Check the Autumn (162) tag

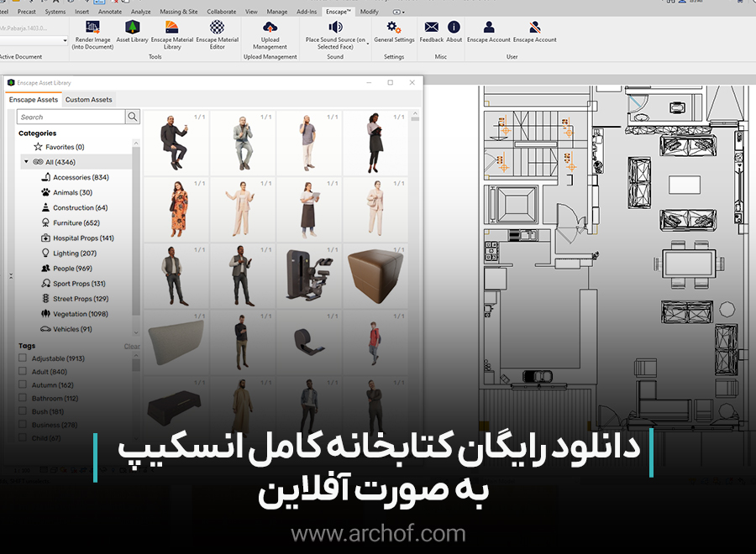pos(23,384)
